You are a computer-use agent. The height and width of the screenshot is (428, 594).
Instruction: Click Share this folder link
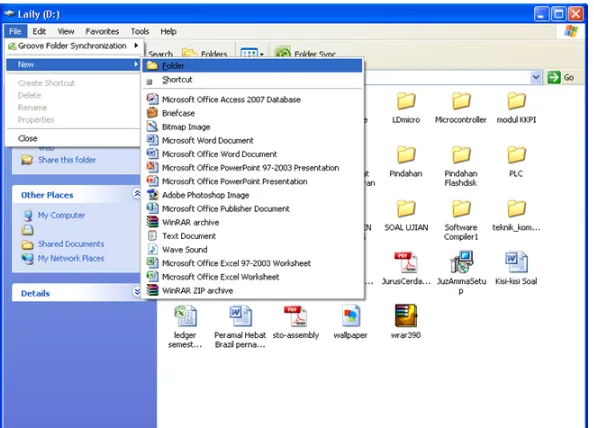pos(67,160)
